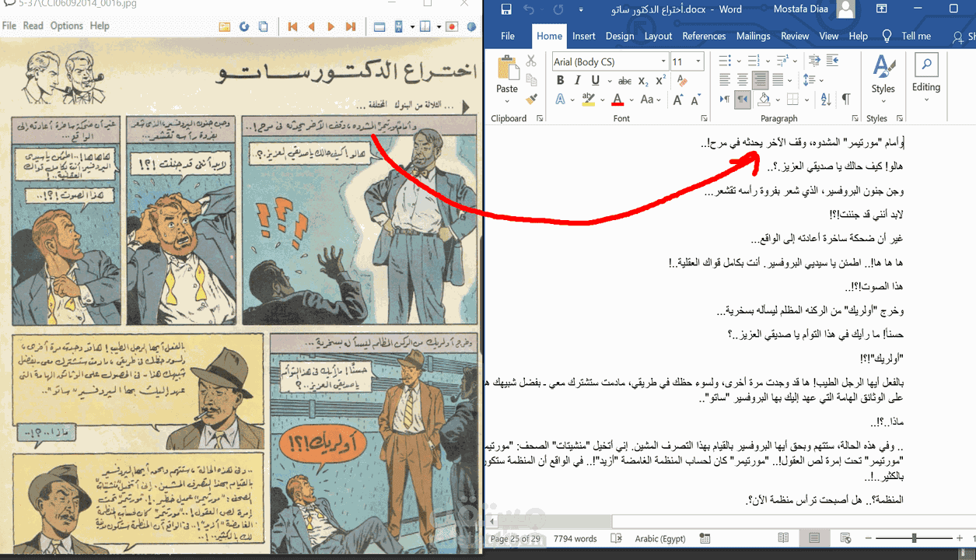Go to first page in comic viewer
This screenshot has height=560, width=976.
(x=292, y=26)
